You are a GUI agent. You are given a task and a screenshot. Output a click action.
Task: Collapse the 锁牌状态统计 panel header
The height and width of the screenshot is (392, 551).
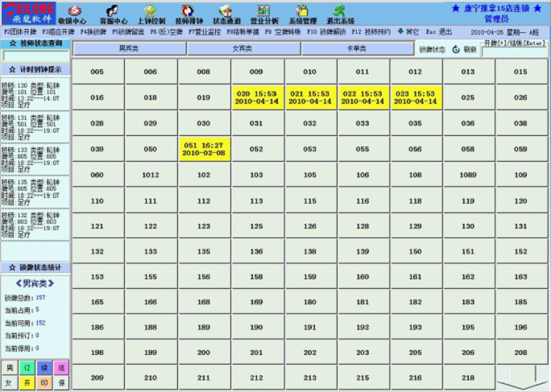(35, 266)
